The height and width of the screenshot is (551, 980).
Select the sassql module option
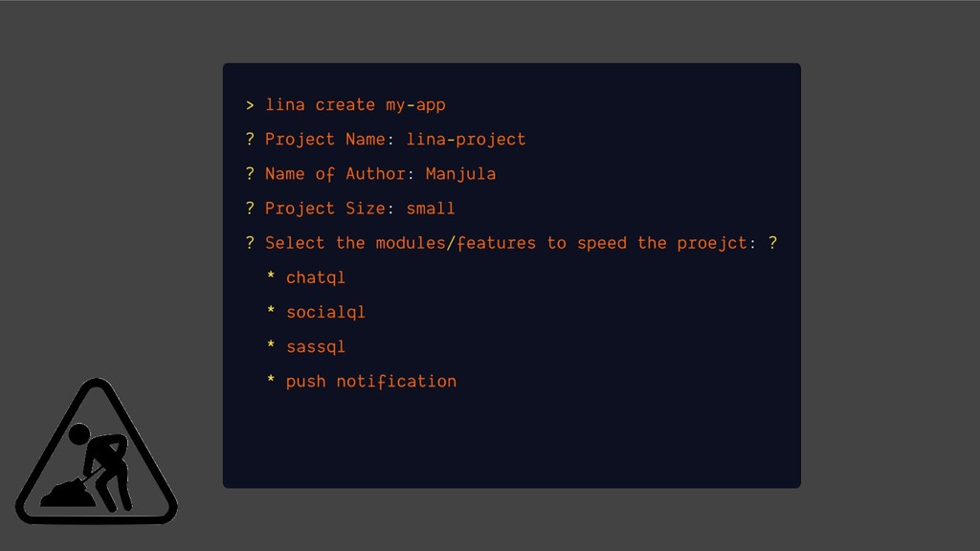click(x=315, y=346)
